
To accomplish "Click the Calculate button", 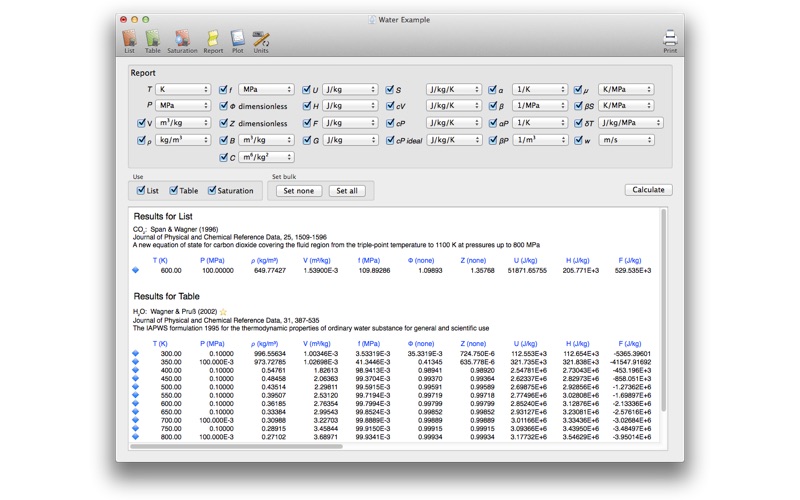I will pos(648,190).
